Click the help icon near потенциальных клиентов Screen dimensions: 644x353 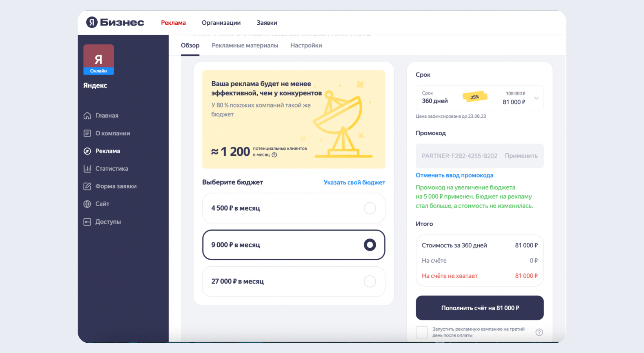(274, 155)
